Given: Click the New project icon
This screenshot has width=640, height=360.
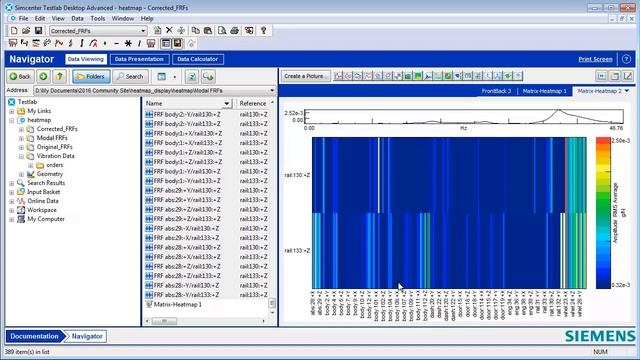Looking at the screenshot, I should pyautogui.click(x=14, y=31).
